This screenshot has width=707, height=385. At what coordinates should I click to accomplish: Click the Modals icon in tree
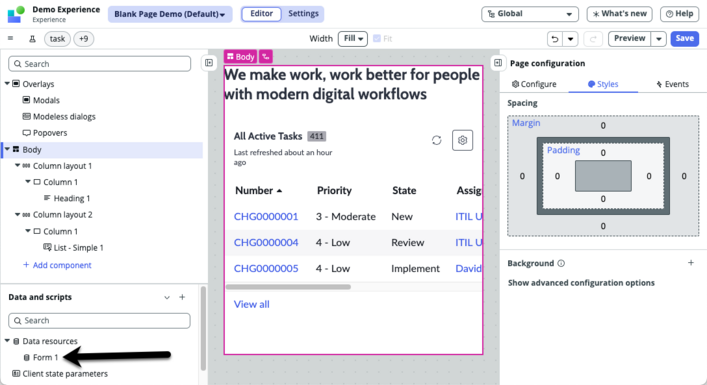point(26,100)
